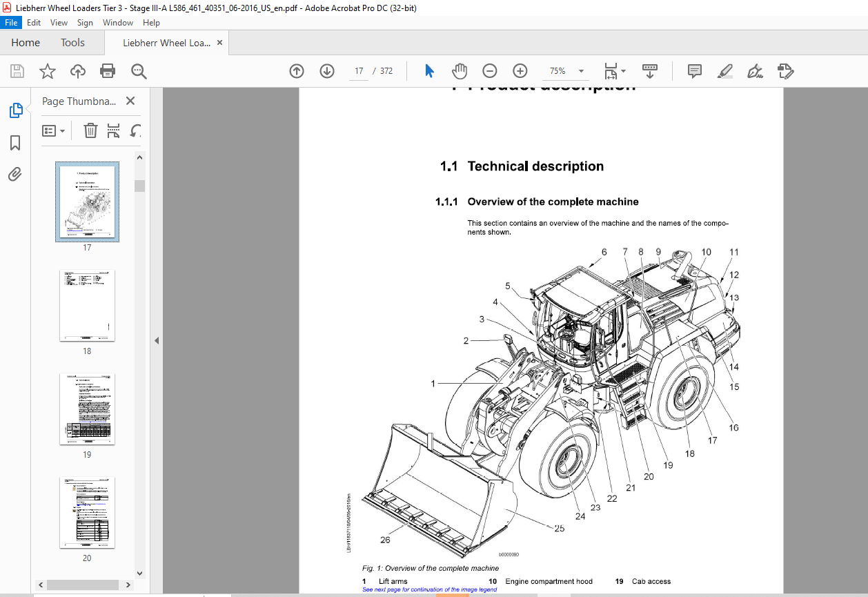Open the Help menu
Viewport: 868px width, 597px height.
[x=151, y=23]
